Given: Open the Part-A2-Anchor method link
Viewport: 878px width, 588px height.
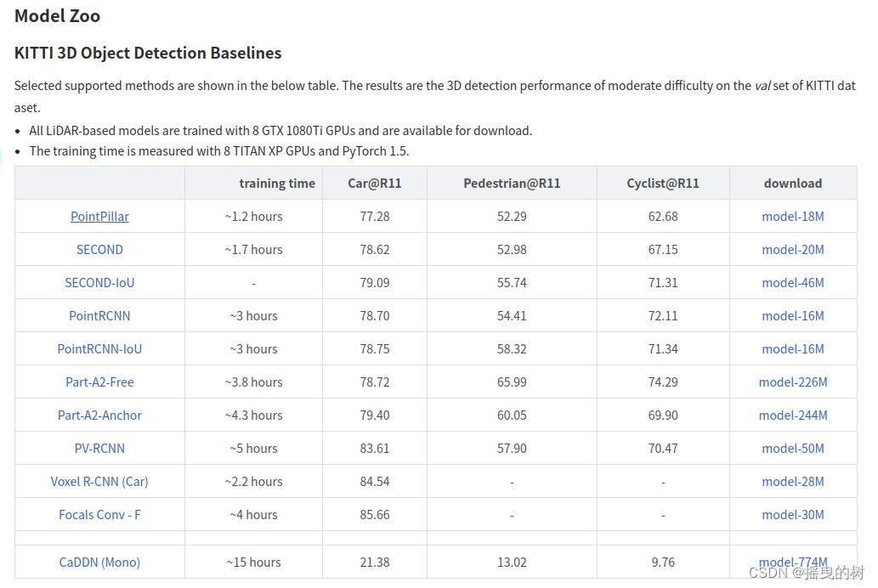Looking at the screenshot, I should (x=99, y=415).
